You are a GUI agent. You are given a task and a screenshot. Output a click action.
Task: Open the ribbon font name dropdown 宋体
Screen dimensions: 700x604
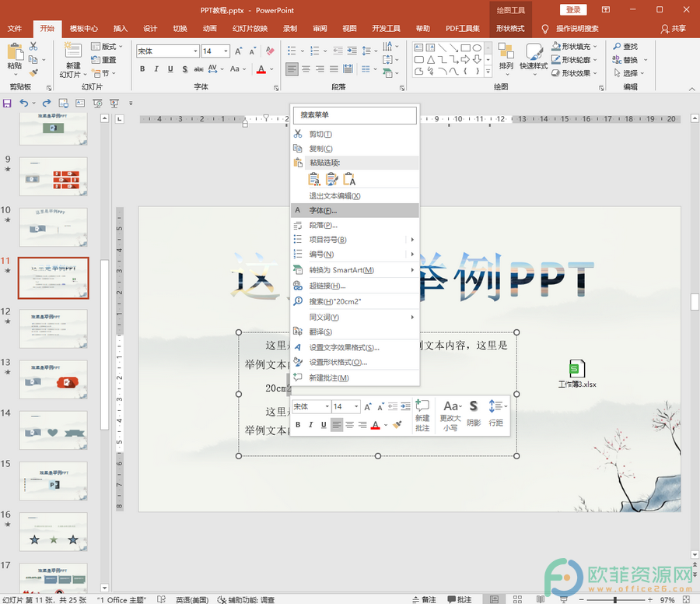(x=195, y=51)
